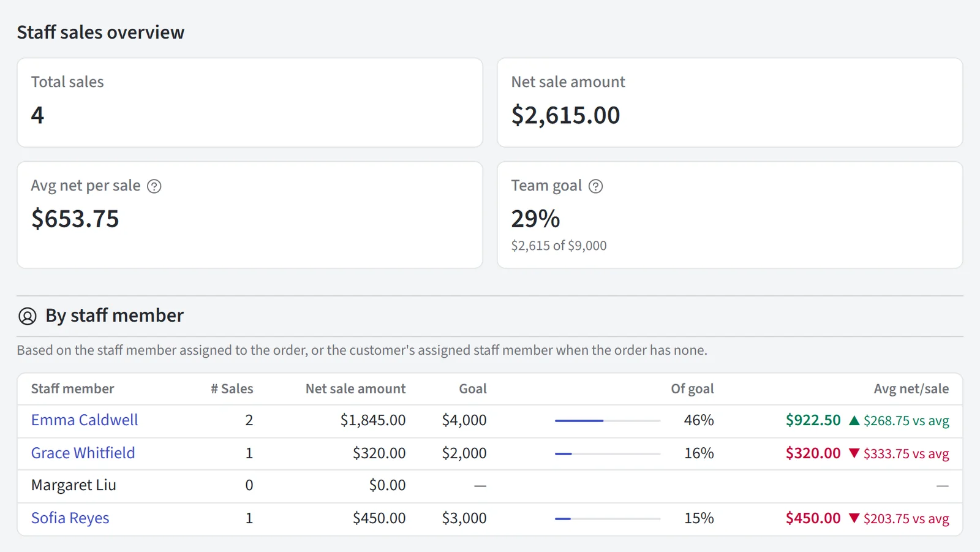Click the 16% of goal value

[x=699, y=453]
